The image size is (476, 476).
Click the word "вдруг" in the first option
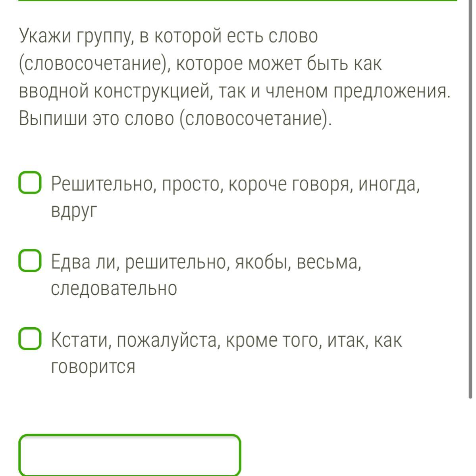coord(74,211)
